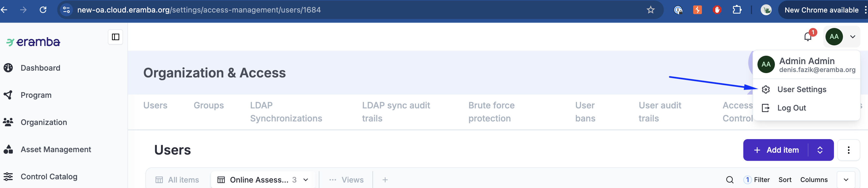Open the Chrome extensions puzzle icon
Image resolution: width=868 pixels, height=188 pixels.
736,10
